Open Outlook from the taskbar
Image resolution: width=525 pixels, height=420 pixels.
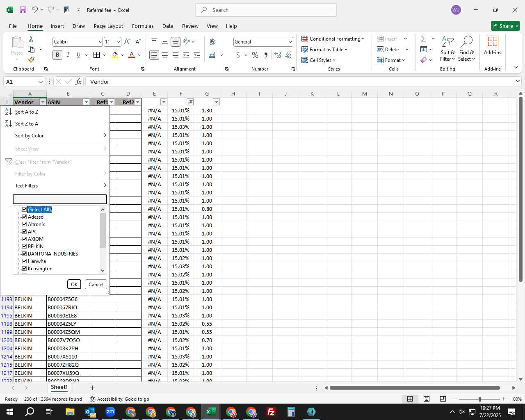(90, 412)
